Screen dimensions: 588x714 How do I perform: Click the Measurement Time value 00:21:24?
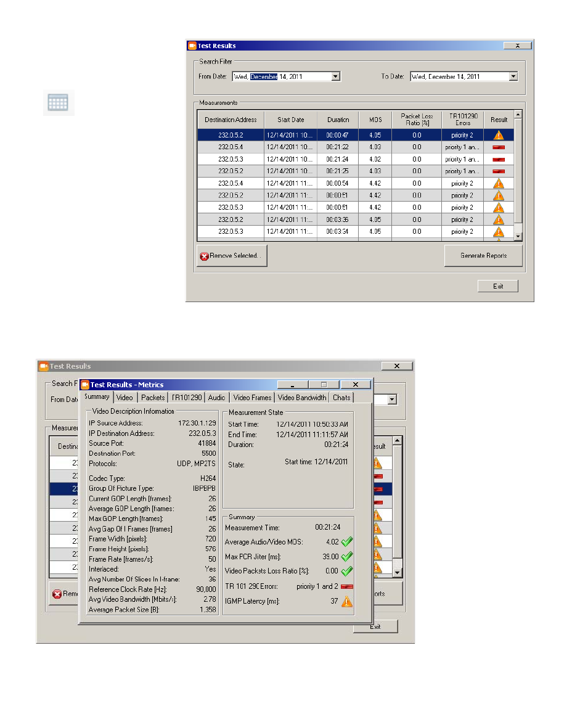(x=328, y=527)
